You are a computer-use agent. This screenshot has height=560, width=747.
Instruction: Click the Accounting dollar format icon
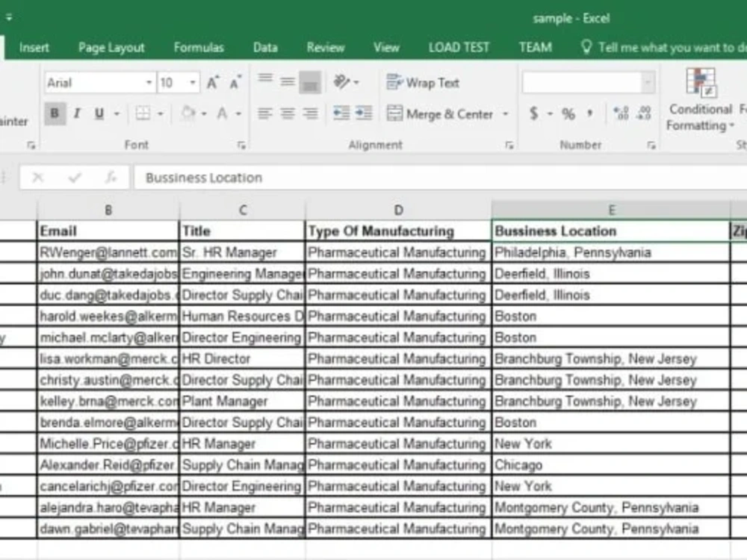(x=534, y=113)
